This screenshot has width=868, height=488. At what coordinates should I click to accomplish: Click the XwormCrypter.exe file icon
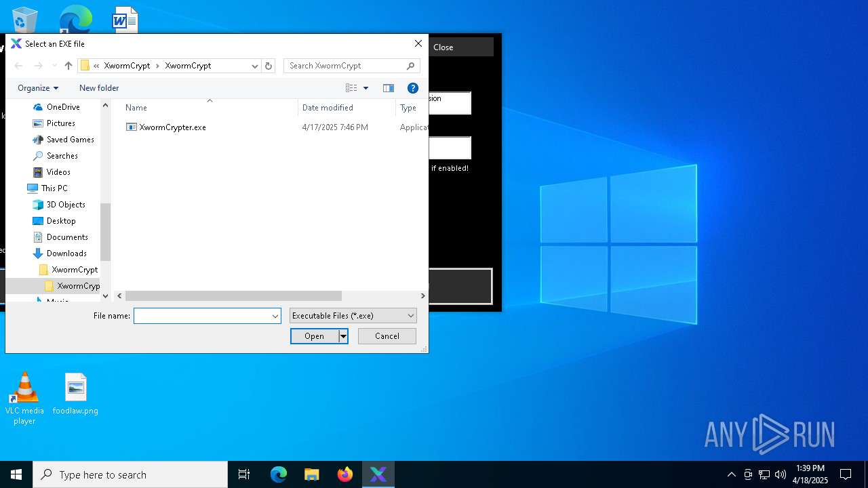[x=132, y=127]
